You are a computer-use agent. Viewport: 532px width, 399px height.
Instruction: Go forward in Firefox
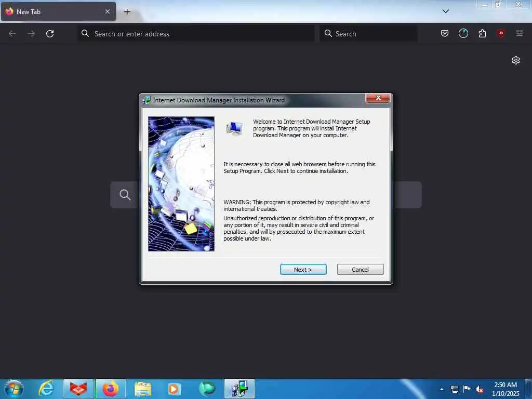31,34
